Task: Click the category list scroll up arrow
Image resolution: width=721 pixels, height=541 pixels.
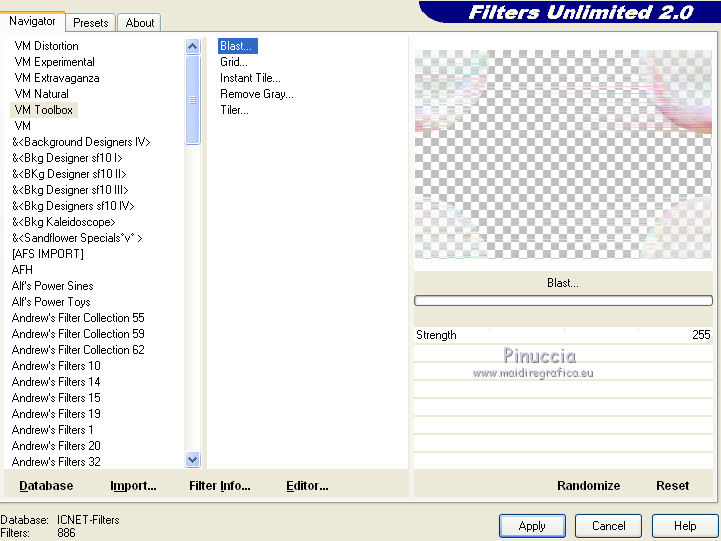Action: 193,46
